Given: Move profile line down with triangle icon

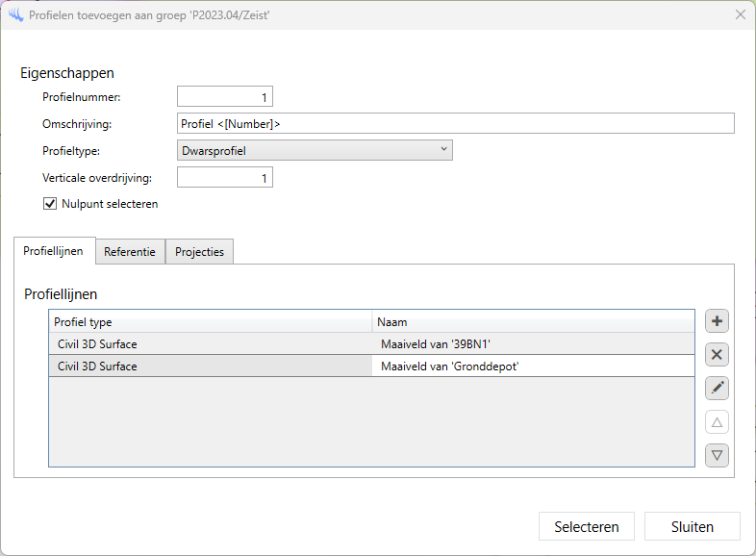Looking at the screenshot, I should coord(717,455).
